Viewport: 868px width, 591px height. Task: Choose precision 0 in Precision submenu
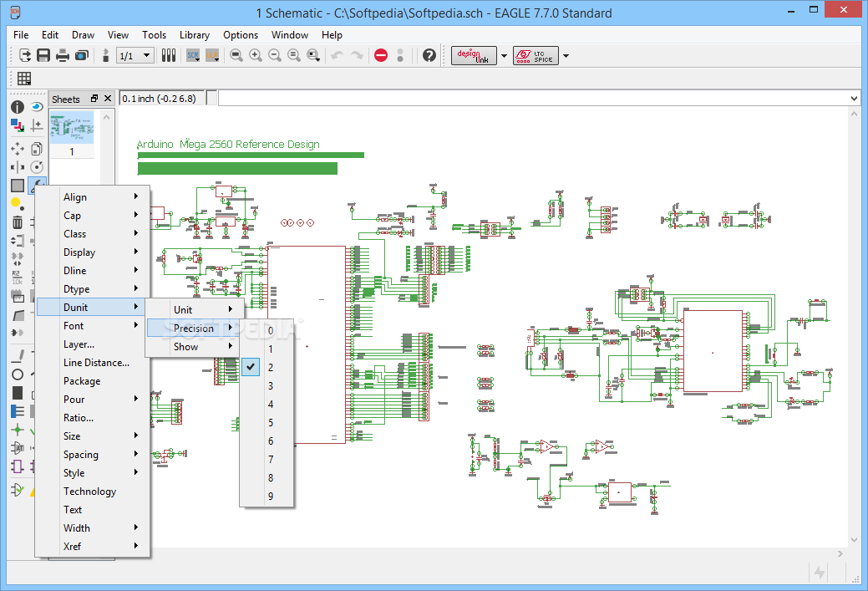tap(266, 331)
